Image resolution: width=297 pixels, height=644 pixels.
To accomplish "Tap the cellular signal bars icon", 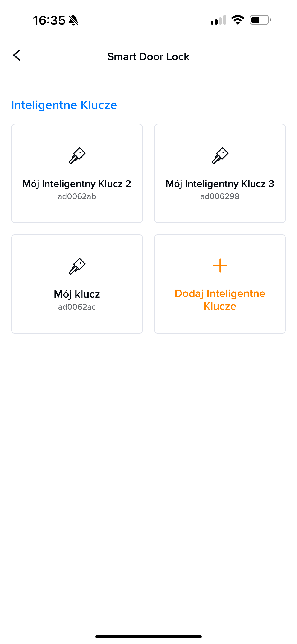I will (x=218, y=20).
